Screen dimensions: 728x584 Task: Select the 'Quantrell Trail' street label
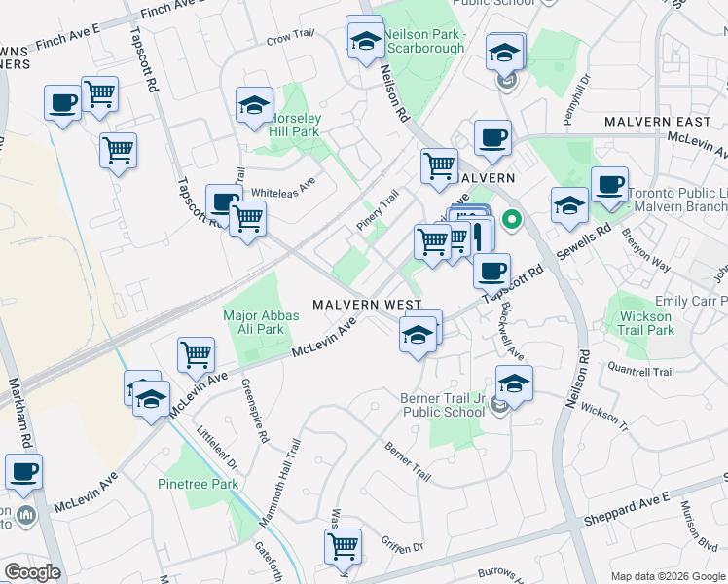point(640,369)
